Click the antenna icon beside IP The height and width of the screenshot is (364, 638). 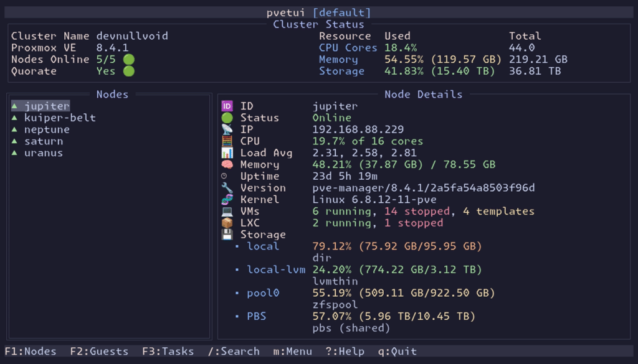pos(227,129)
